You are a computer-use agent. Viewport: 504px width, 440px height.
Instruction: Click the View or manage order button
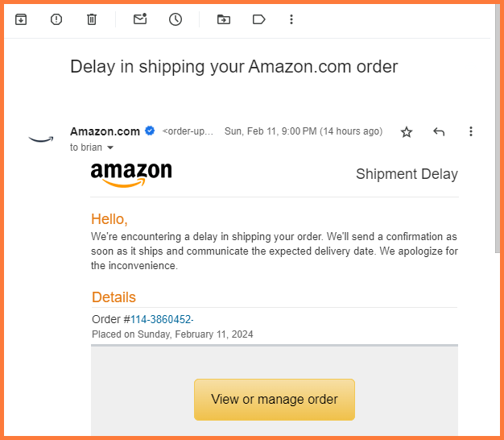[275, 400]
